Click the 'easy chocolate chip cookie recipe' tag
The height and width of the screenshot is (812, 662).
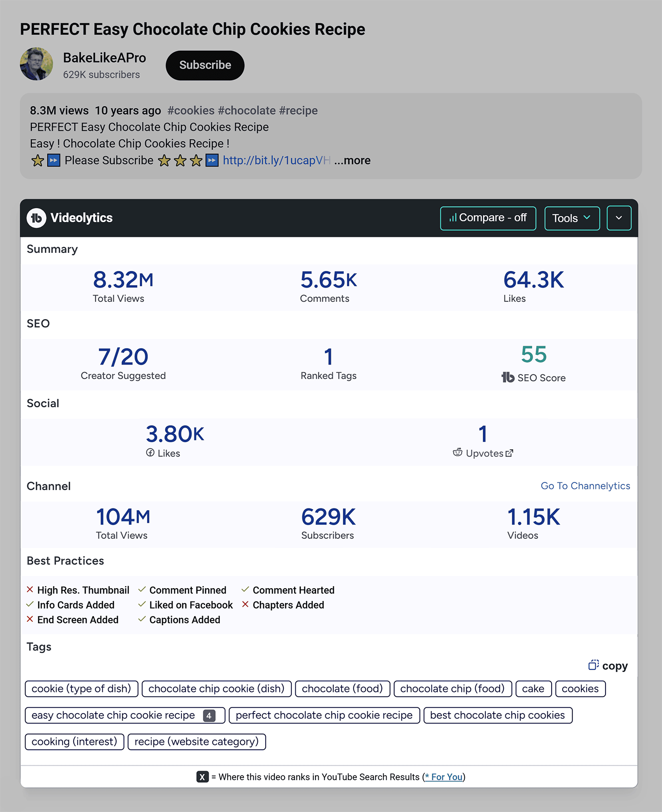pos(125,715)
